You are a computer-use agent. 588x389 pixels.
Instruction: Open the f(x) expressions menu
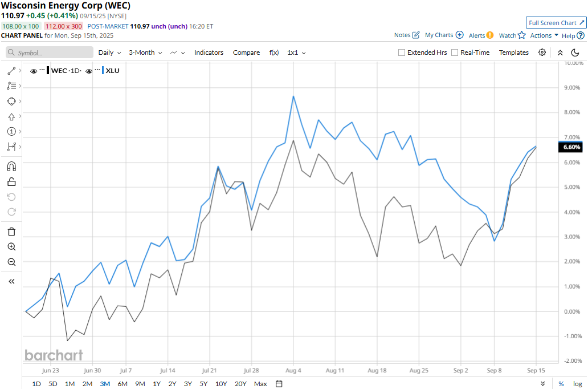click(273, 52)
